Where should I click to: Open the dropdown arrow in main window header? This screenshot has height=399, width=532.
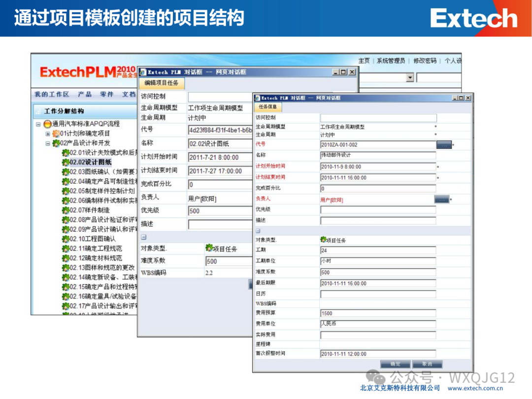[x=410, y=78]
